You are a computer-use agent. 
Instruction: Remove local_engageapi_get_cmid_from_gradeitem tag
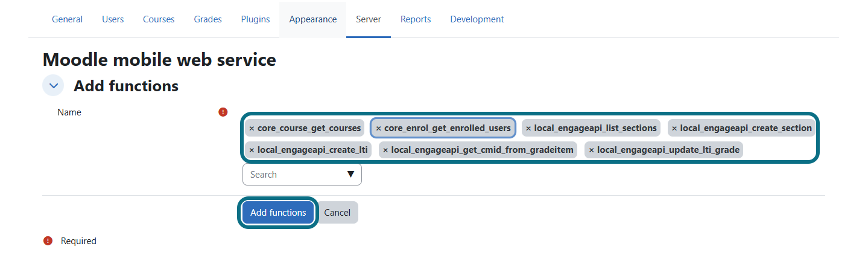click(385, 150)
